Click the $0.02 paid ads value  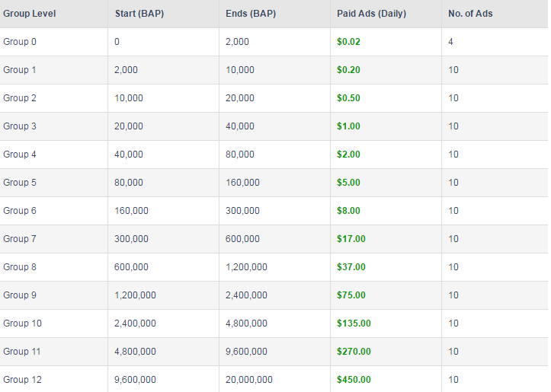click(x=348, y=42)
